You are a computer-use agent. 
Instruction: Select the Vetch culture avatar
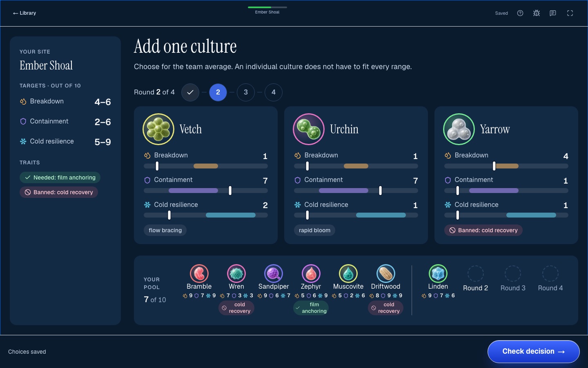[x=158, y=129]
